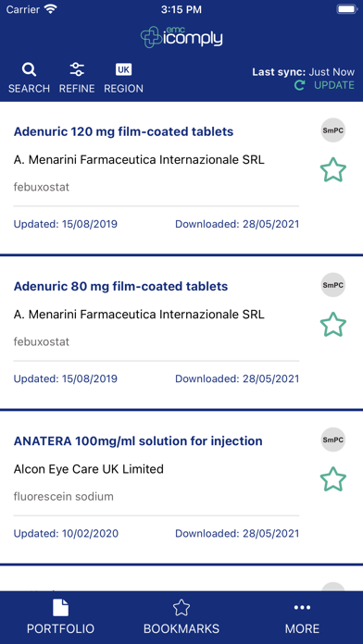The image size is (363, 644).
Task: Open SmPC badge for Adenuric 120 mg
Action: point(333,130)
